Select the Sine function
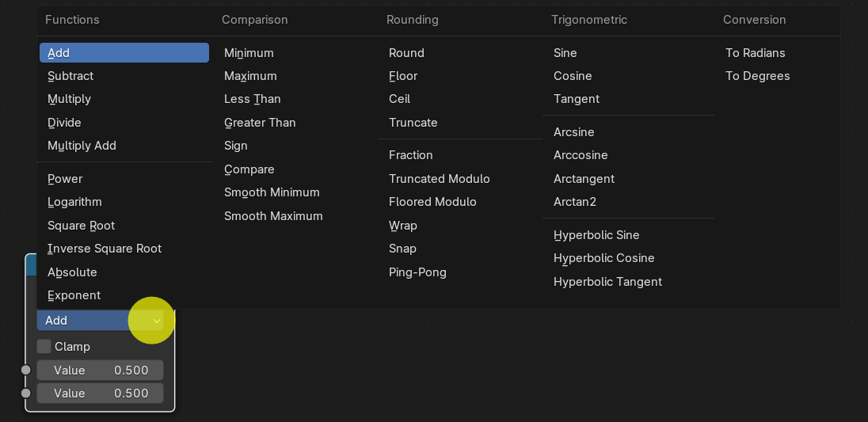The image size is (868, 422). tap(565, 53)
